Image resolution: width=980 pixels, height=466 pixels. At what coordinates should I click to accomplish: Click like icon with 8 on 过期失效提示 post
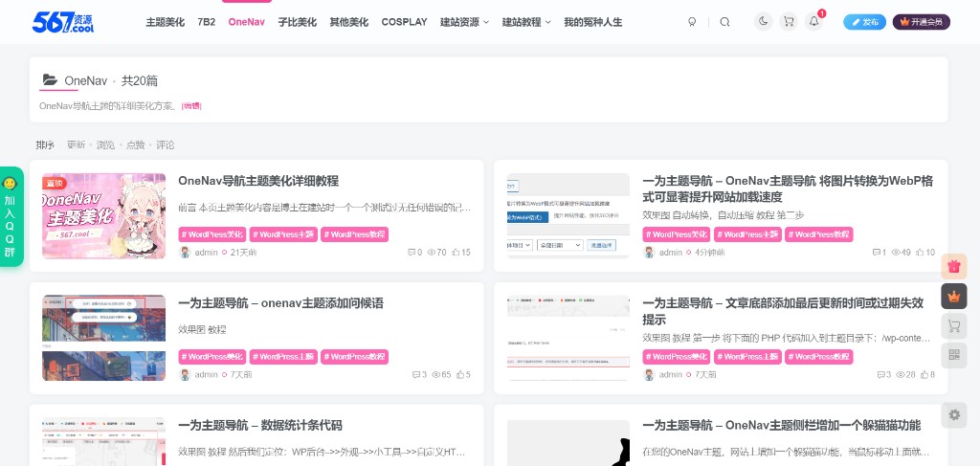(925, 375)
